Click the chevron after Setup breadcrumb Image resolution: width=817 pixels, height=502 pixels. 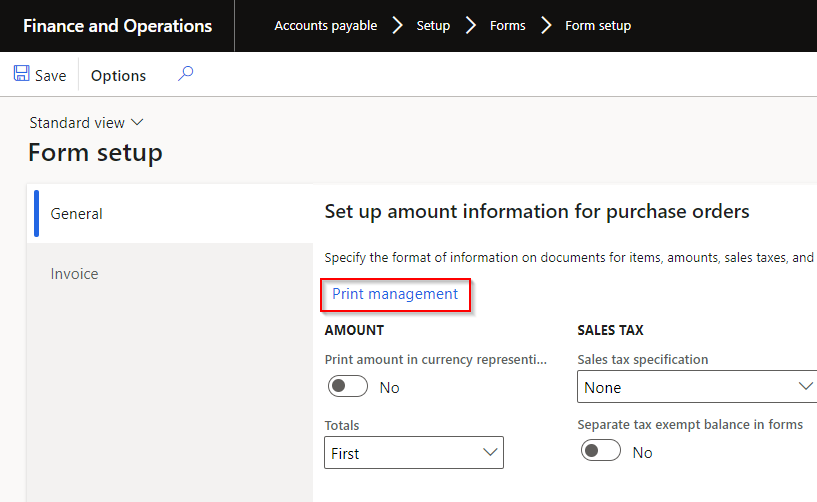(471, 25)
